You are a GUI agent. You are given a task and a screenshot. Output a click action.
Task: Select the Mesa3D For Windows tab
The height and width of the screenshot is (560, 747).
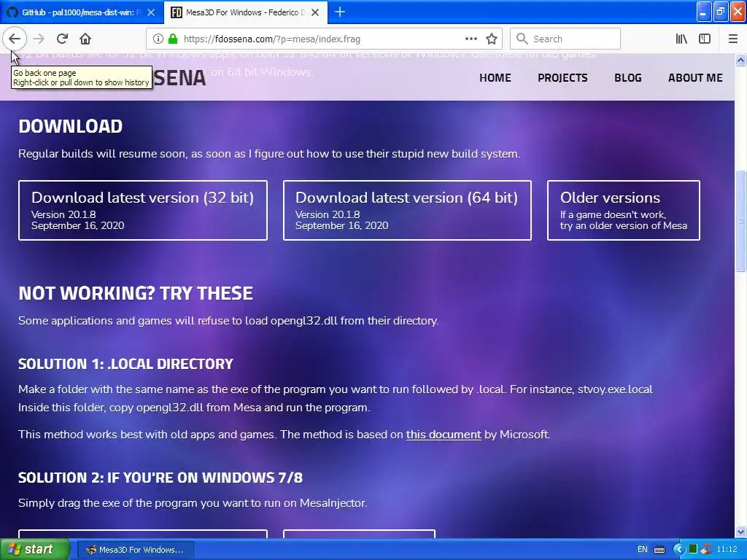click(x=246, y=12)
